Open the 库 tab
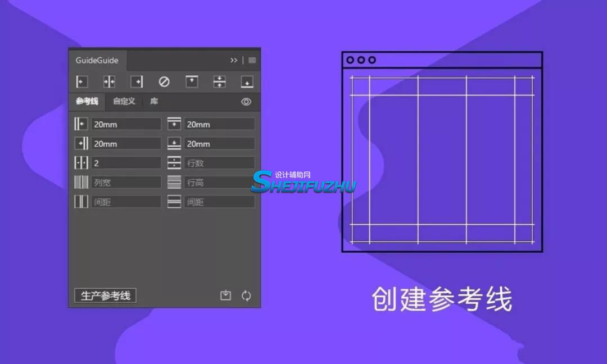Image resolution: width=607 pixels, height=364 pixels. tap(154, 101)
